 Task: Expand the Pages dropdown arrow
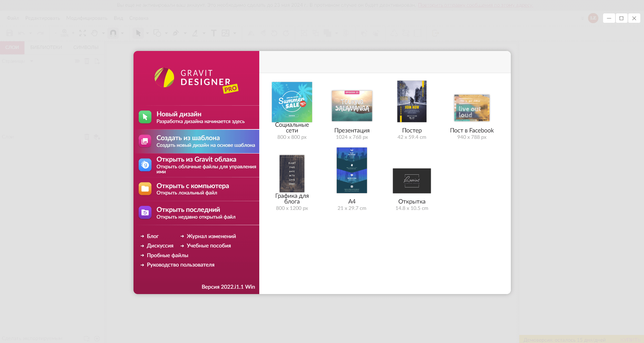coord(32,61)
